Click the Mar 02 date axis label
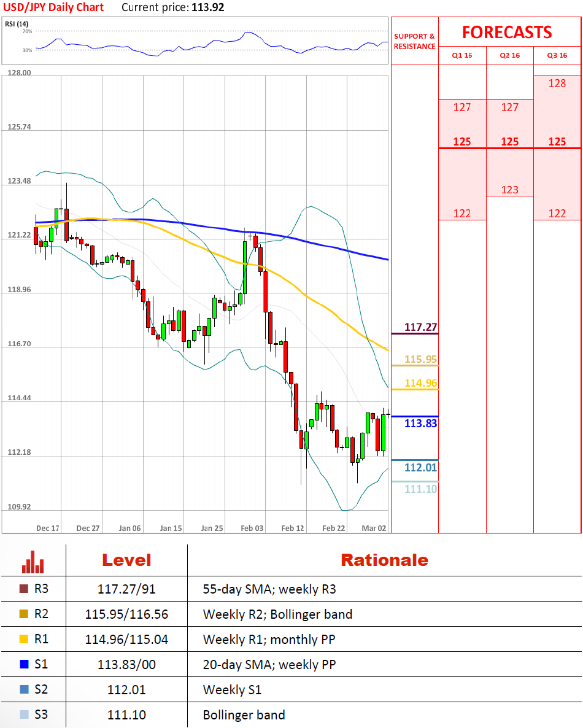The height and width of the screenshot is (728, 583). tap(374, 529)
